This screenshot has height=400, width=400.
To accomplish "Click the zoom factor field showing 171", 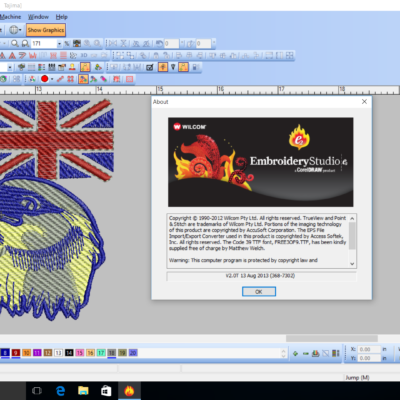I will 44,44.
